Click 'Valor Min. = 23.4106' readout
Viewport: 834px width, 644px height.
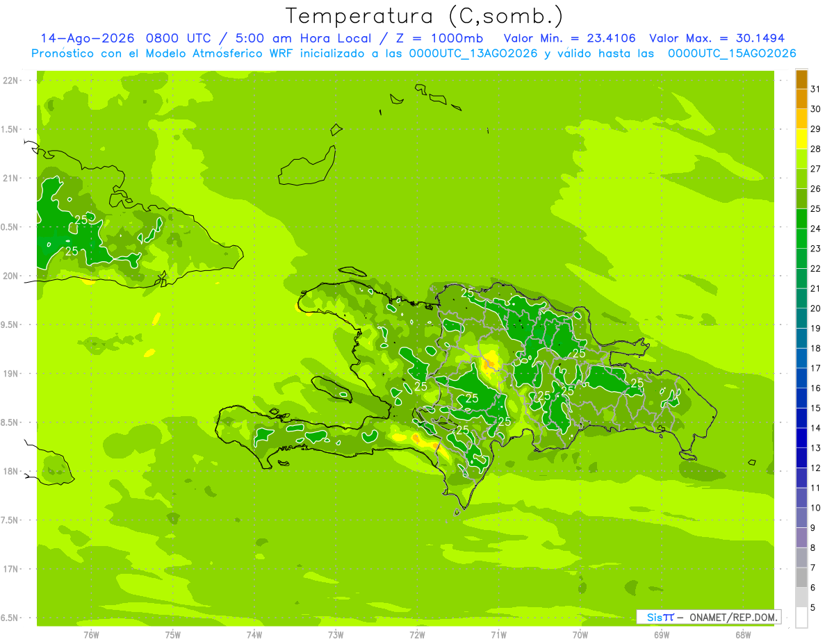(x=569, y=38)
